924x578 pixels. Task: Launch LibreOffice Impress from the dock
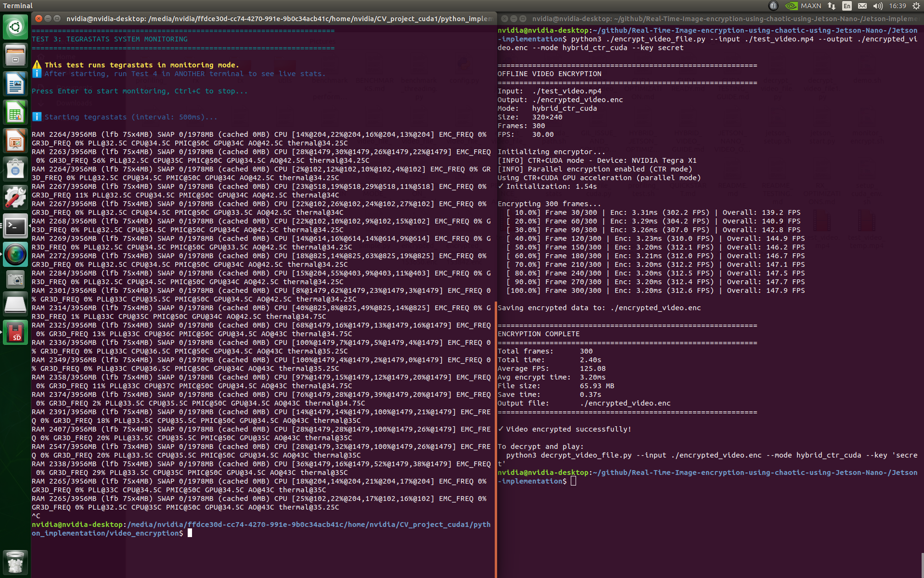[15, 141]
